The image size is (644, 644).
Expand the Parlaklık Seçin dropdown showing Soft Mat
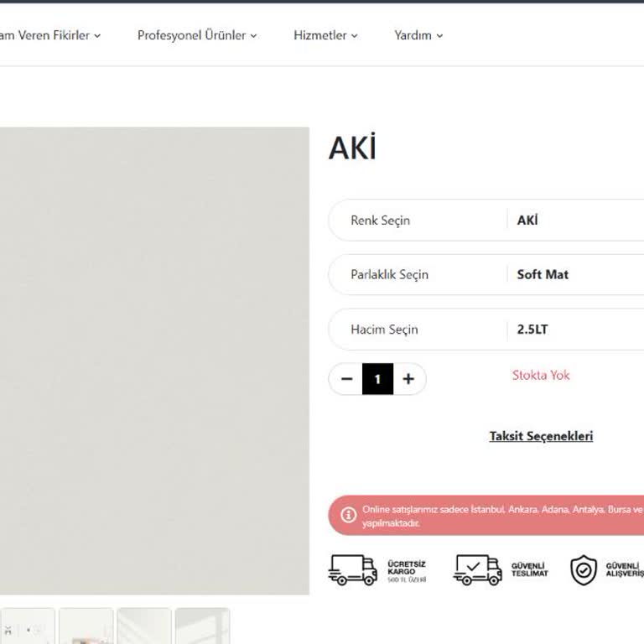486,274
